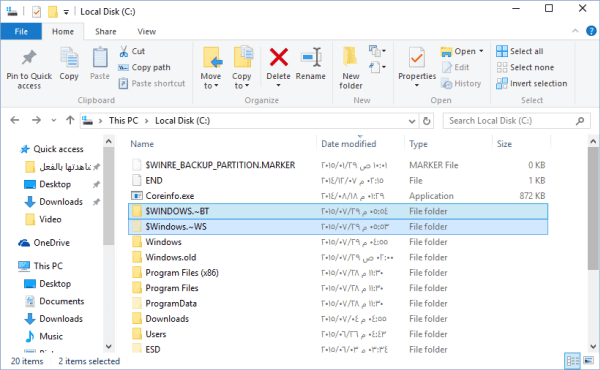Screen dimensions: 600x370
Task: Select OneDrive in navigation pane
Action: pos(44,243)
